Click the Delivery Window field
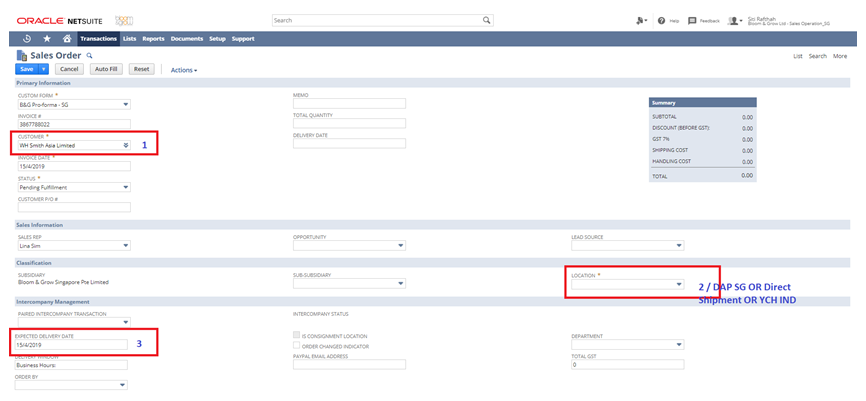Image resolution: width=866 pixels, height=401 pixels. tap(71, 365)
